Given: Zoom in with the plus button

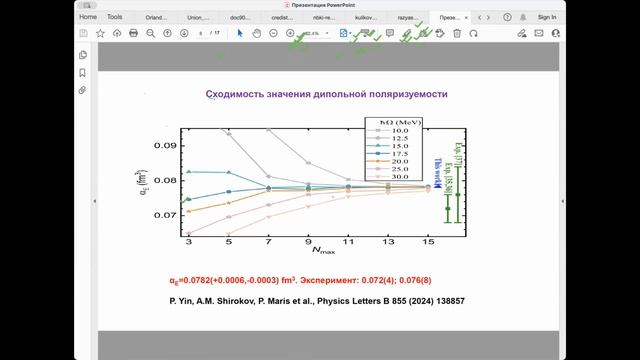Looking at the screenshot, I should click(x=290, y=33).
